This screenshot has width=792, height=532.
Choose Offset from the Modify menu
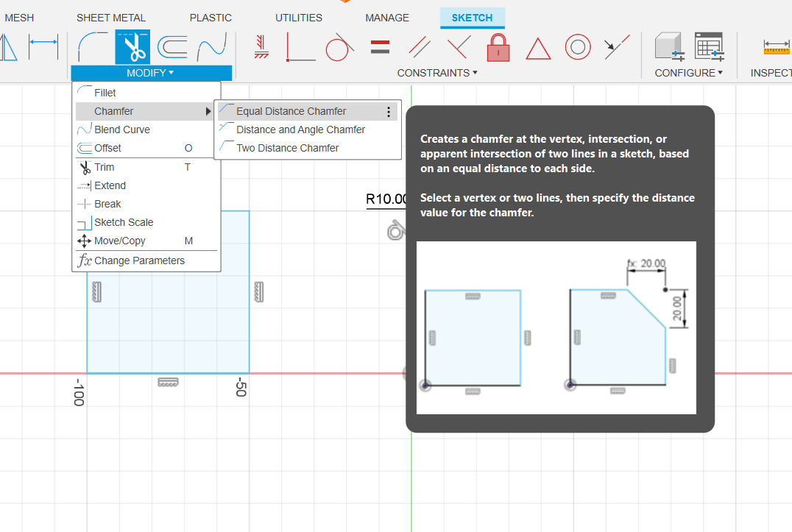146,148
